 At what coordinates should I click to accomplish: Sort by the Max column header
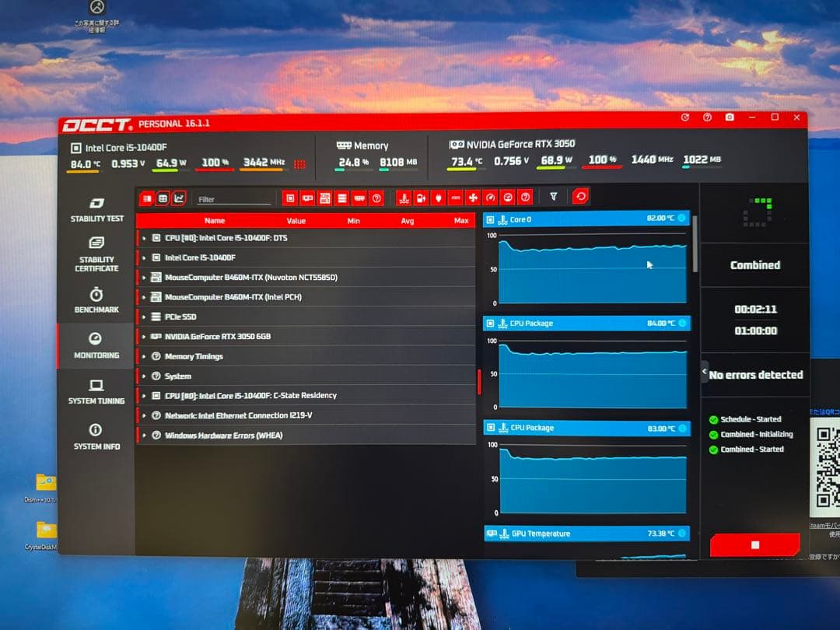coord(461,220)
